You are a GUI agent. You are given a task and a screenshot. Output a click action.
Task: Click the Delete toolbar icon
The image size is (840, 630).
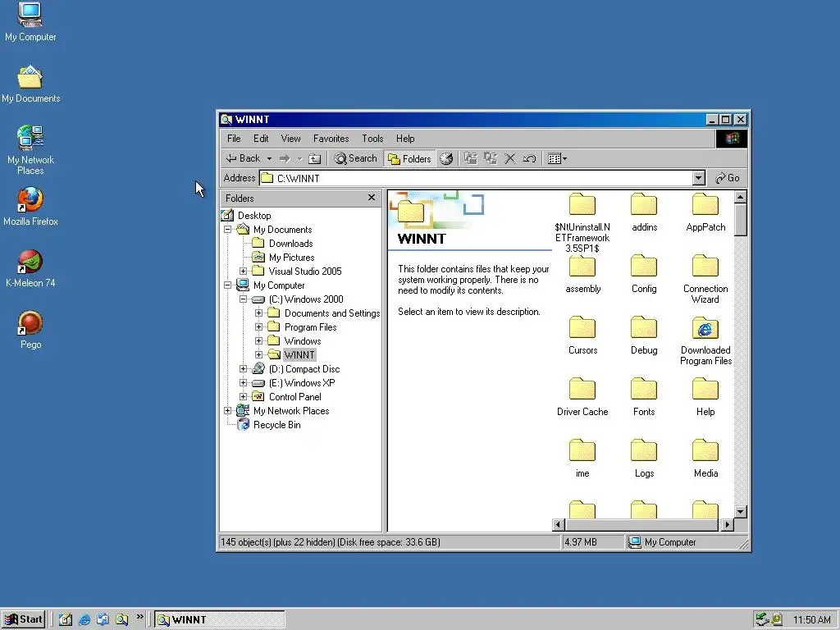(510, 158)
